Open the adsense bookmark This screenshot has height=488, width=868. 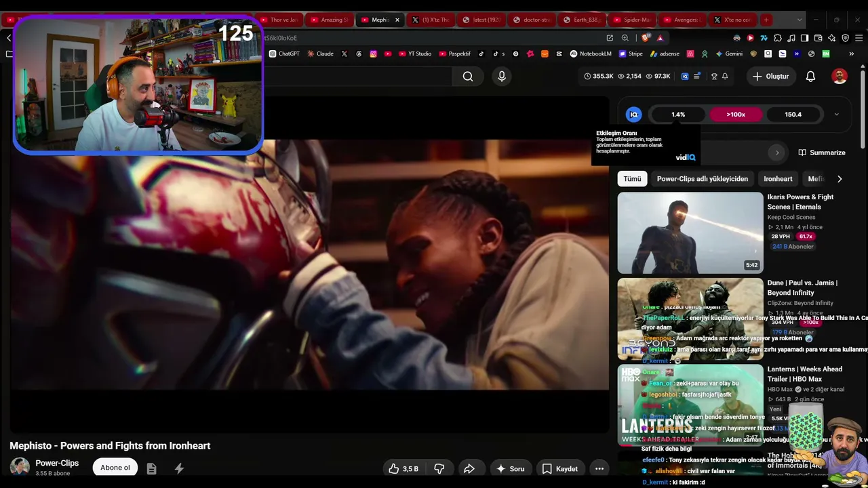pos(665,54)
